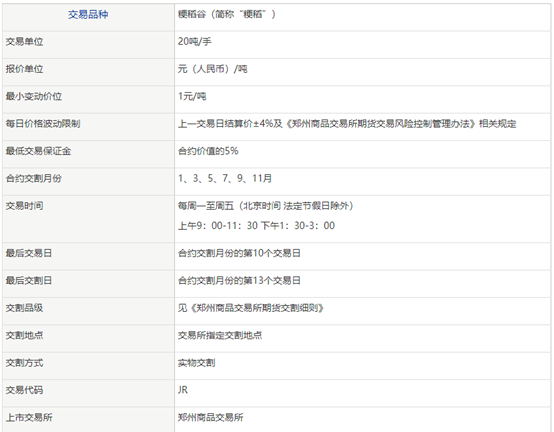Click the 每日价格波动限制 label
This screenshot has height=432, width=554.
(43, 124)
